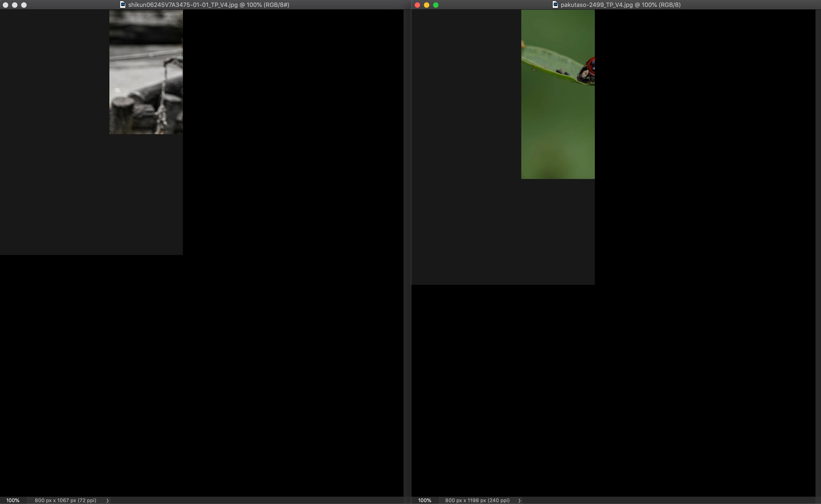Click the shikun06245V7A3475 document file icon
The image size is (821, 504).
coord(123,5)
